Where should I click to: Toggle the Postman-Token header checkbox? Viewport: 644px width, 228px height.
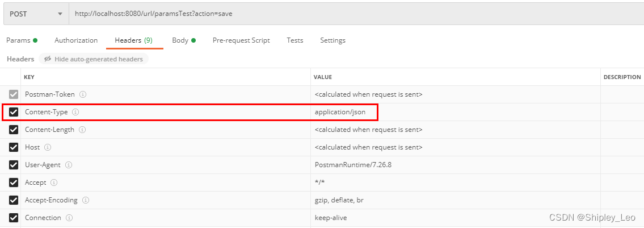(14, 94)
